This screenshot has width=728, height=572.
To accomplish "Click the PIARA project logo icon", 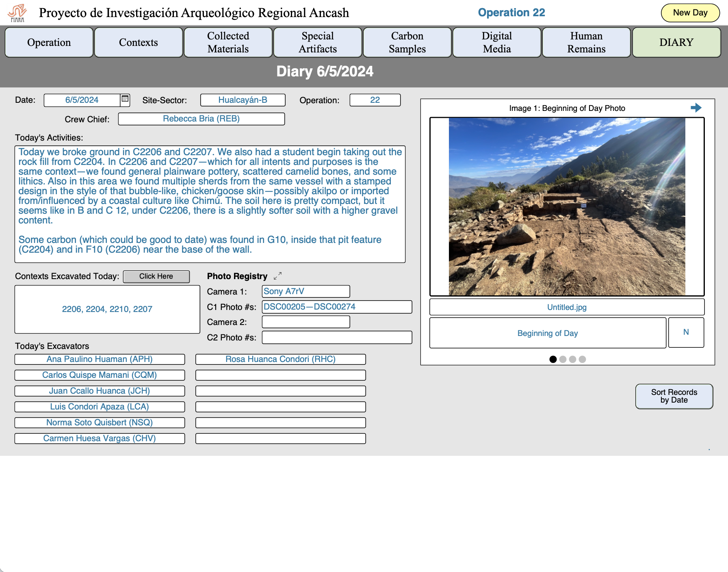I will [17, 13].
